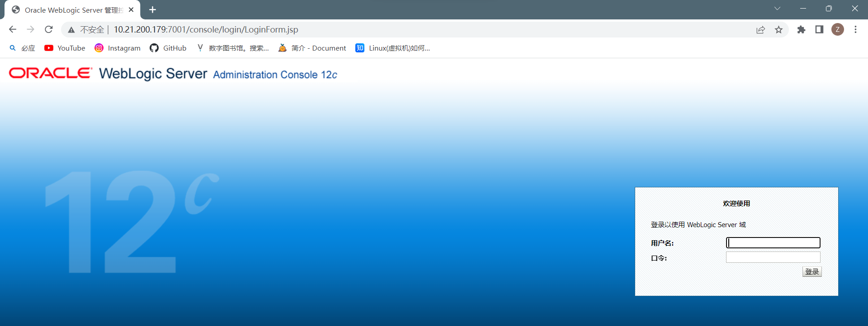
Task: Open the Extensions puzzle icon
Action: pos(801,30)
